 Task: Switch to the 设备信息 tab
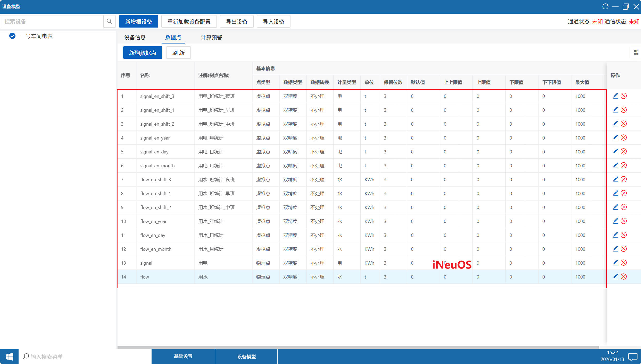click(x=135, y=37)
